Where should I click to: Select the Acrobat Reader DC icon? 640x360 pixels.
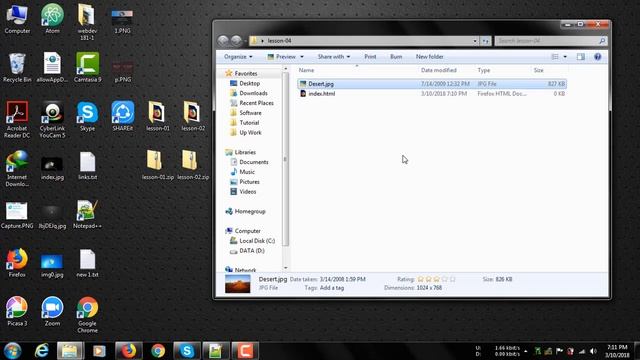click(x=17, y=119)
